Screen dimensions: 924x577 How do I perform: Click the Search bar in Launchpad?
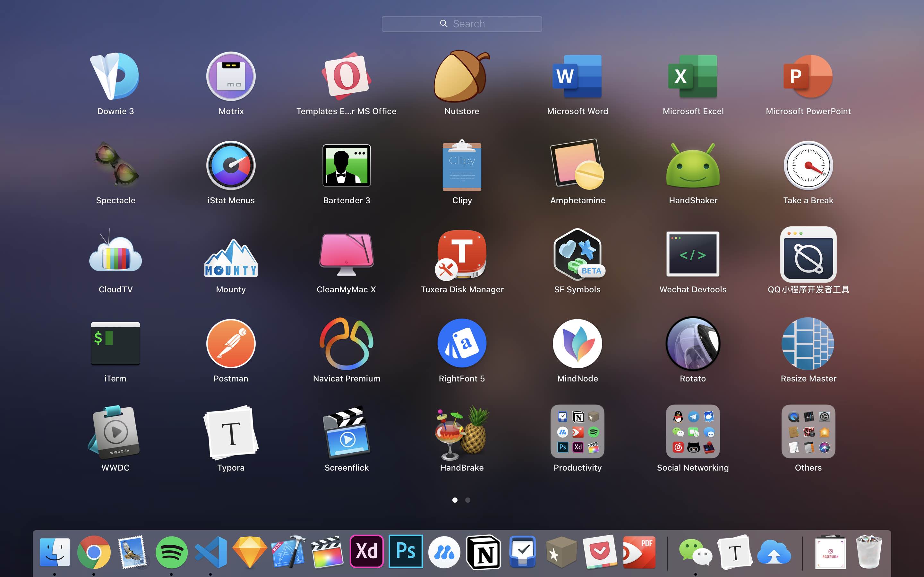[462, 24]
